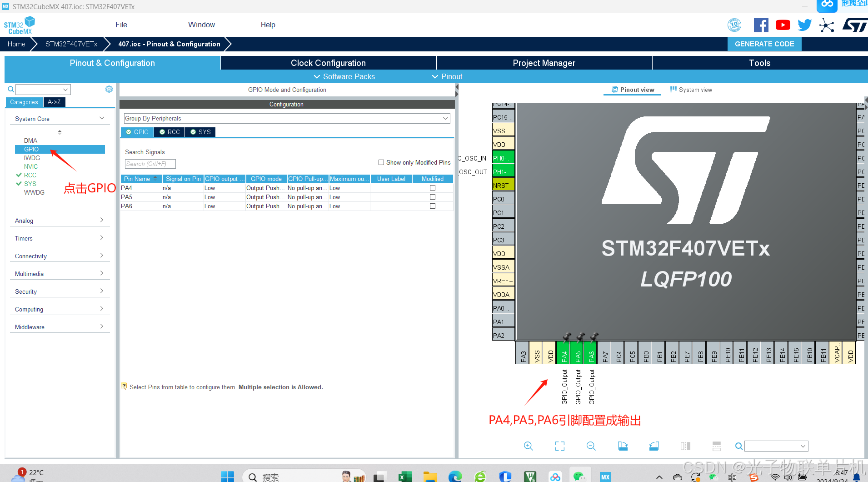Viewport: 868px width, 482px height.
Task: Switch to Project Manager tab
Action: pos(544,63)
